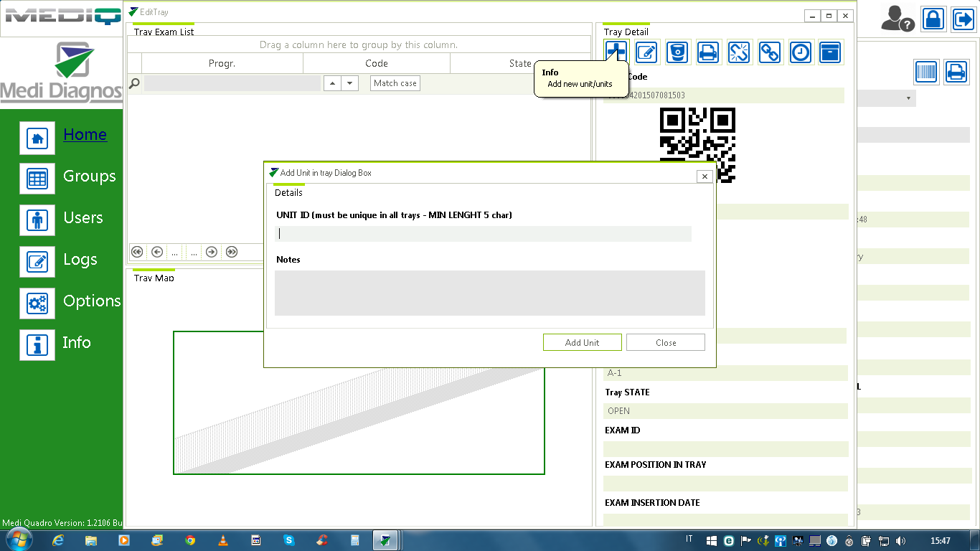980x551 pixels.
Task: Click the logout arrow icon
Action: click(x=963, y=19)
